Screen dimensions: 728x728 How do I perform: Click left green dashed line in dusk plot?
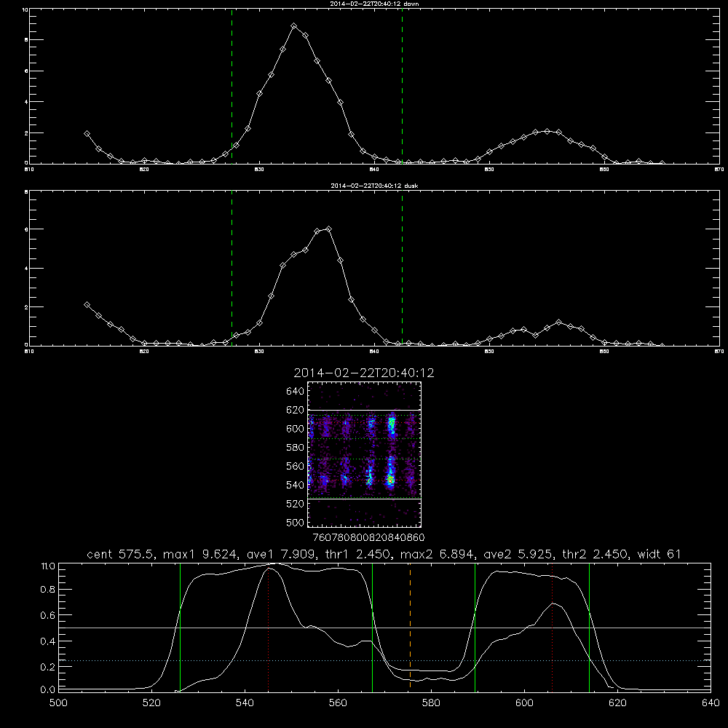coord(232,269)
